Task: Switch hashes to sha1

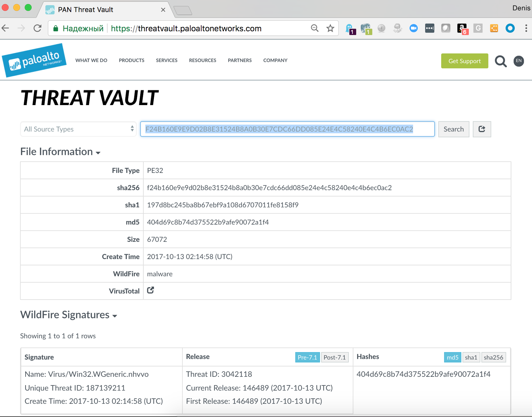Action: coord(471,357)
